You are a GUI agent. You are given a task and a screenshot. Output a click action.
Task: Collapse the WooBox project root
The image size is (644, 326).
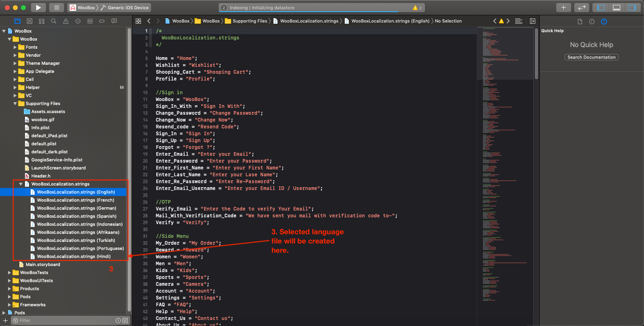tap(4, 31)
